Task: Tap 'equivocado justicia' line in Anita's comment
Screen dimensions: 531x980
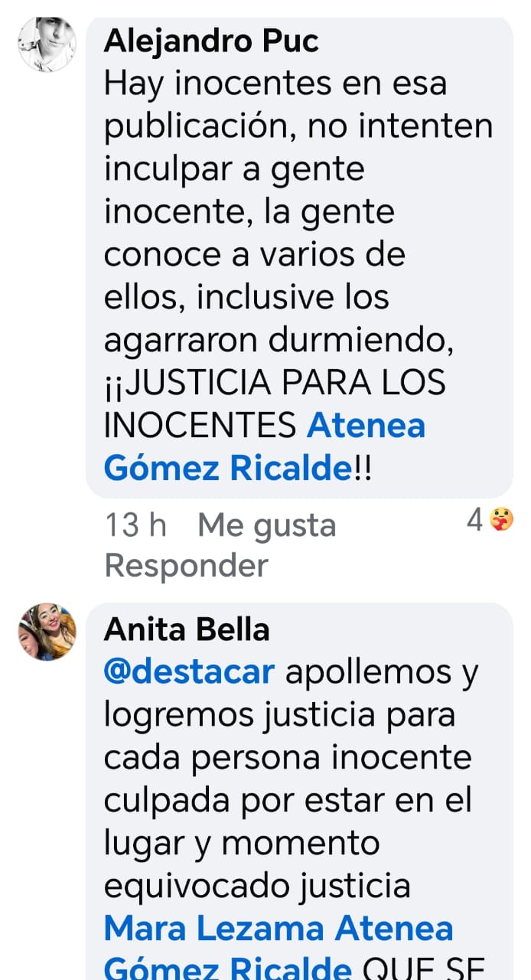Action: 257,886
